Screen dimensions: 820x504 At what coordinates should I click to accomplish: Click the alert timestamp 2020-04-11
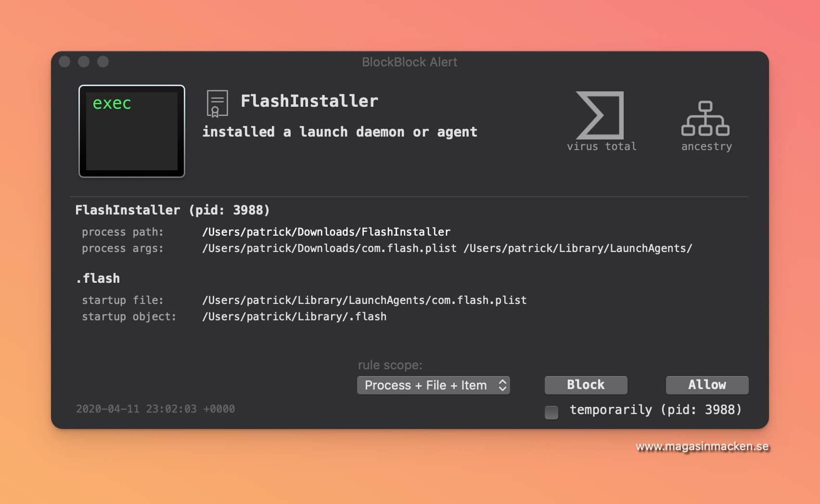(x=155, y=409)
